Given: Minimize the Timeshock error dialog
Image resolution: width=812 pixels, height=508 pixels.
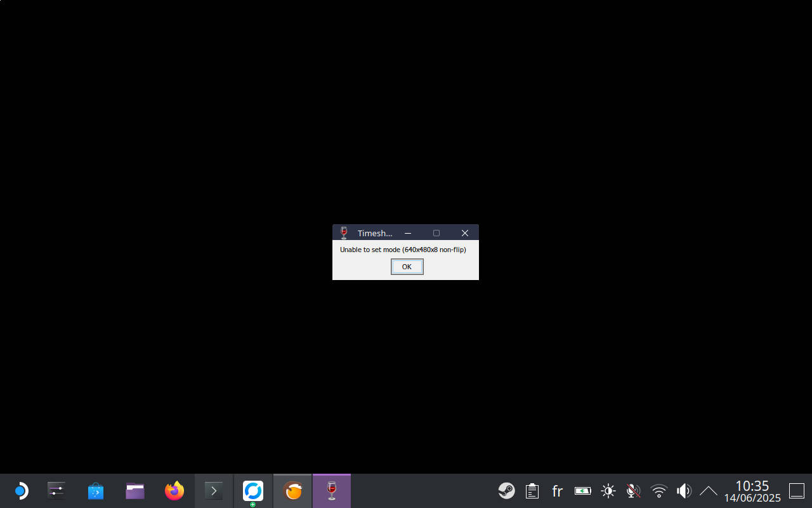Looking at the screenshot, I should [x=408, y=233].
